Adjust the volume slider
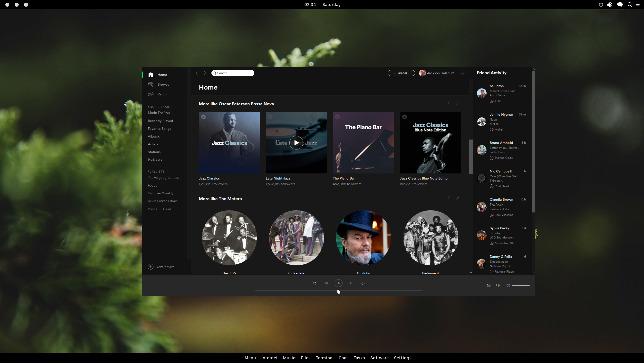 point(521,285)
